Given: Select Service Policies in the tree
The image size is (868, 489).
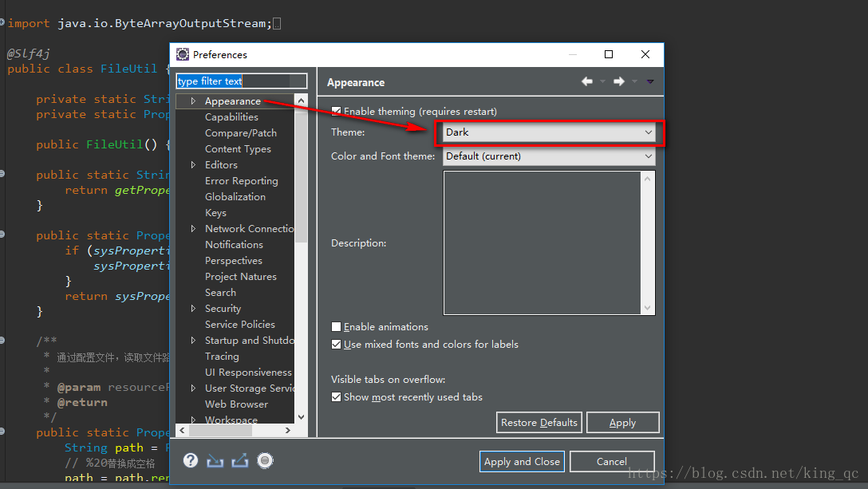Looking at the screenshot, I should 239,325.
